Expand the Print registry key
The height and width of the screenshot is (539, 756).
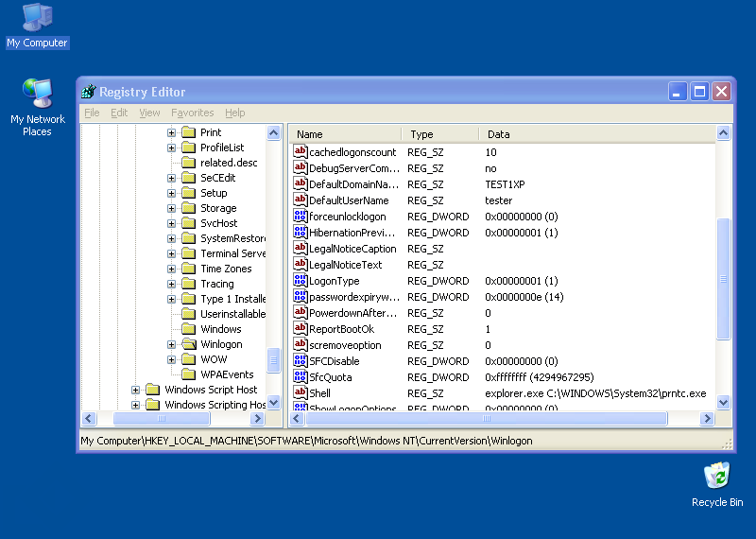[172, 132]
